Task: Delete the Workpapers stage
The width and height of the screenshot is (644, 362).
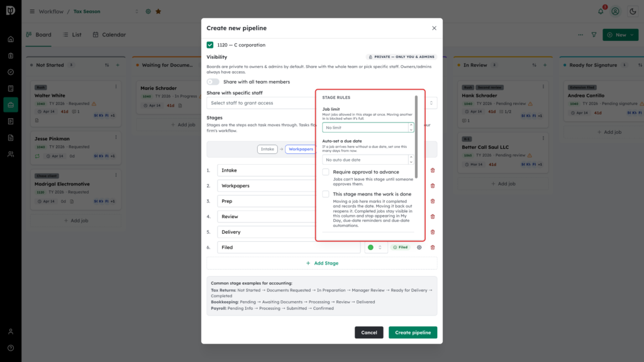Action: 433,186
